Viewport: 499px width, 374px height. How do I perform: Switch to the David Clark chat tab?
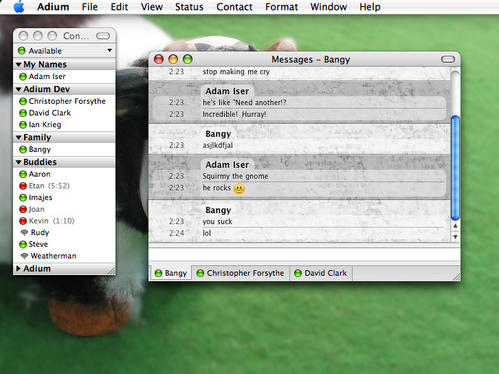[321, 273]
